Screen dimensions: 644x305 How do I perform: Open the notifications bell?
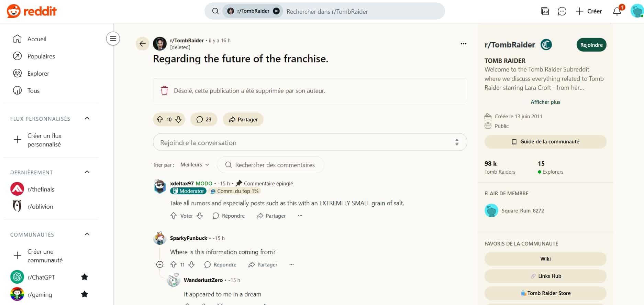617,11
